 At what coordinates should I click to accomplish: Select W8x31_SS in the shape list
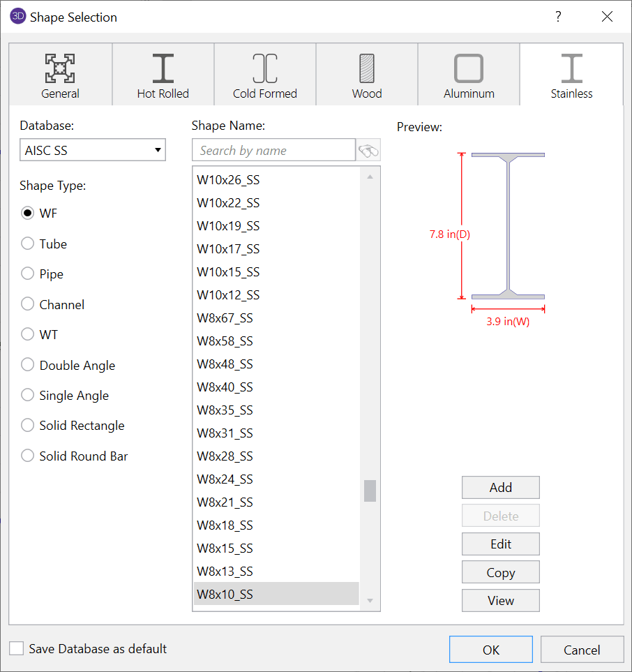[225, 433]
